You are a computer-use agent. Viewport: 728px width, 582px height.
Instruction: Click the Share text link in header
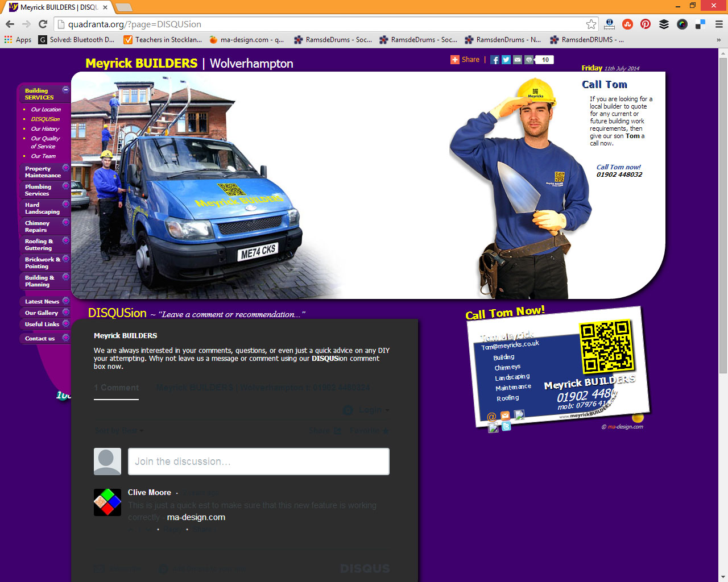pyautogui.click(x=470, y=60)
